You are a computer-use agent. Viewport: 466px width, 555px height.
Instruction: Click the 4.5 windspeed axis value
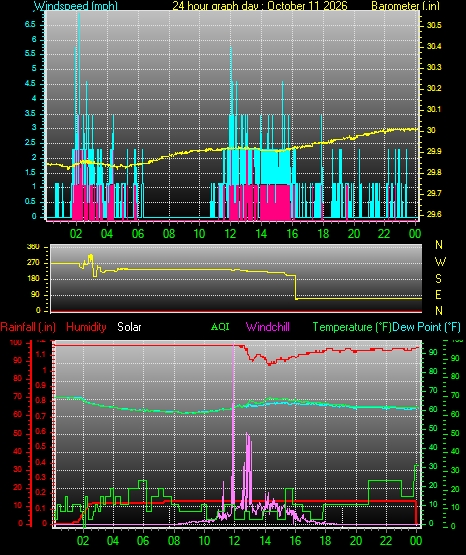click(x=30, y=83)
